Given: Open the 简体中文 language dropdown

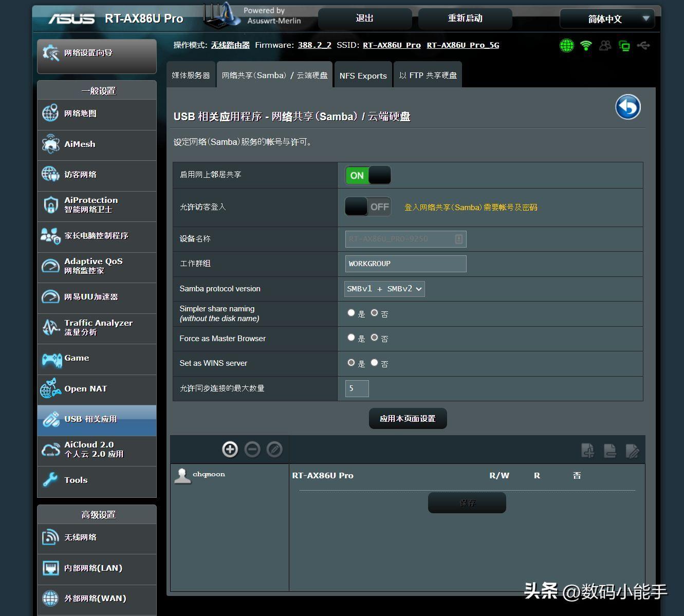Looking at the screenshot, I should [x=606, y=19].
